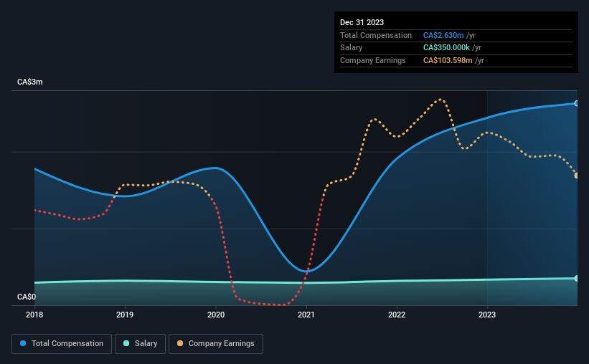Click the Company Earnings end data point
Image resolution: width=589 pixels, height=364 pixels.
(x=577, y=176)
